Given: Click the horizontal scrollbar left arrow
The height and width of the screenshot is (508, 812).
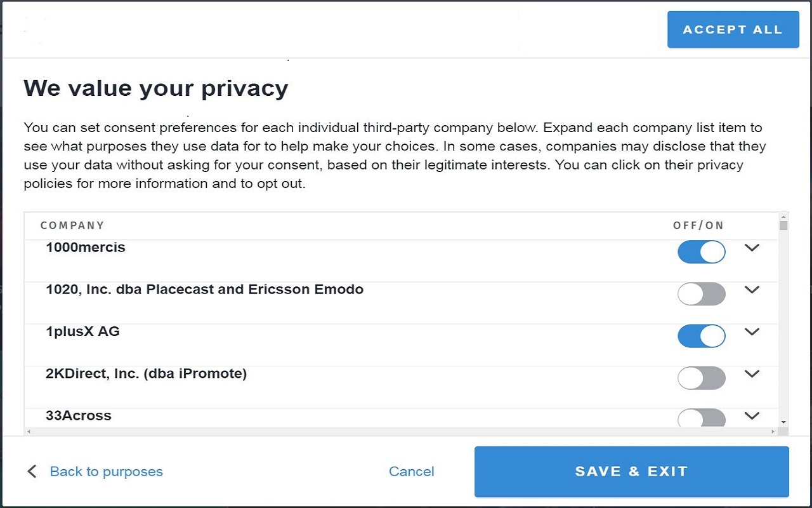Looking at the screenshot, I should 27,432.
